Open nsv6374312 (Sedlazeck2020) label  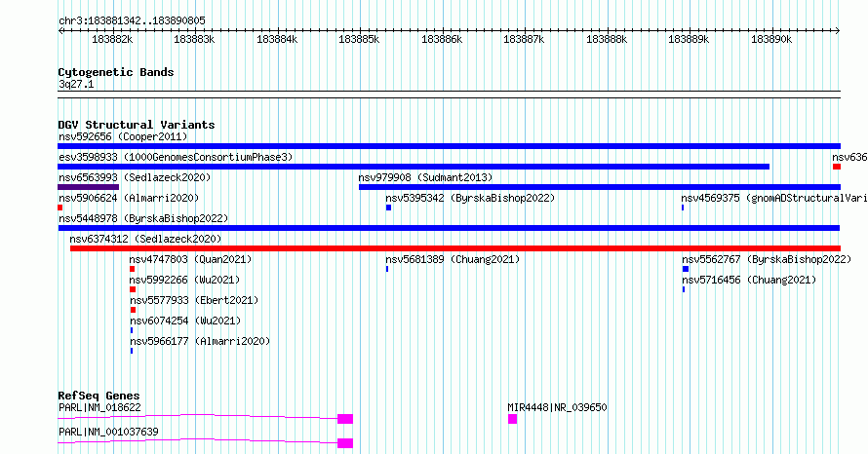(x=145, y=239)
